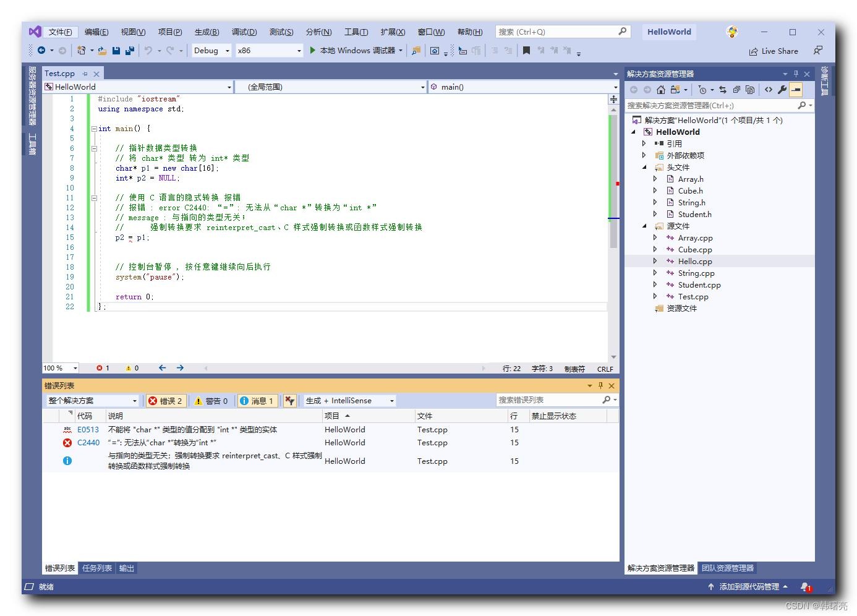Click the split editor icon above scrollbar
Screen dimensions: 857x616
click(613, 99)
